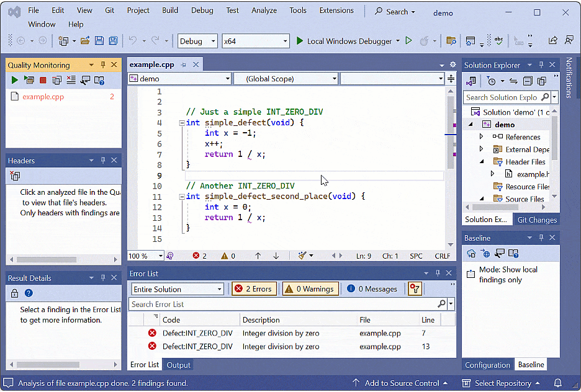Switch to the Output tab
Image resolution: width=581 pixels, height=392 pixels.
click(x=179, y=365)
